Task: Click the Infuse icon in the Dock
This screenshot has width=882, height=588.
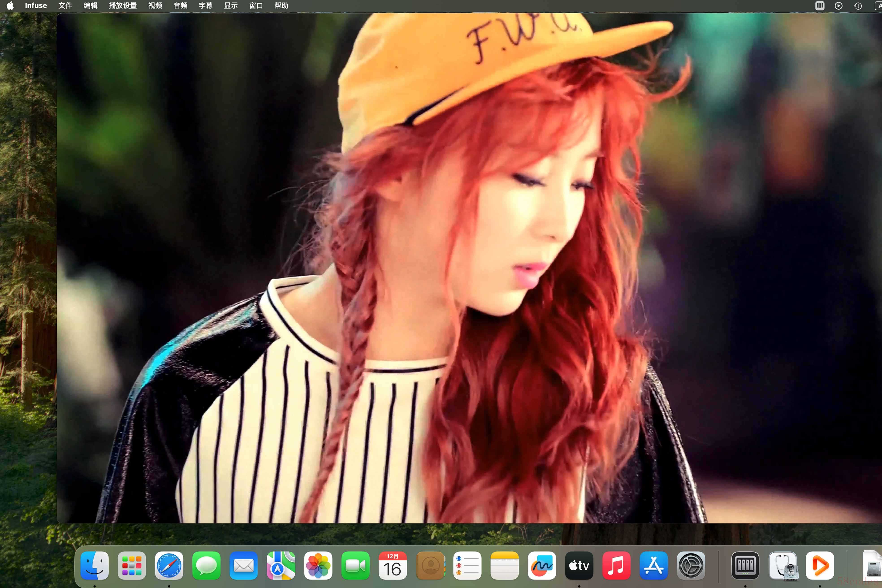Action: click(x=820, y=566)
